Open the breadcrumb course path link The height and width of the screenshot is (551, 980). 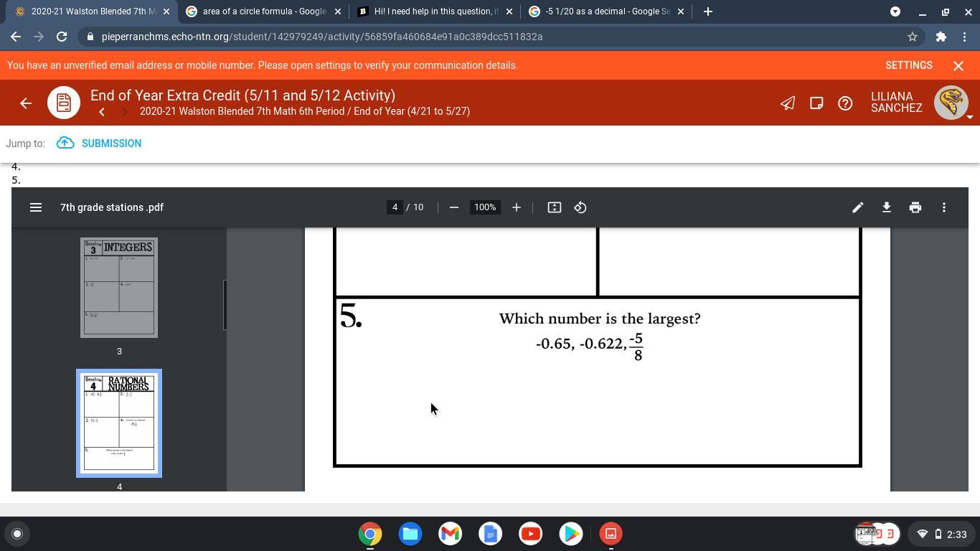click(x=305, y=112)
